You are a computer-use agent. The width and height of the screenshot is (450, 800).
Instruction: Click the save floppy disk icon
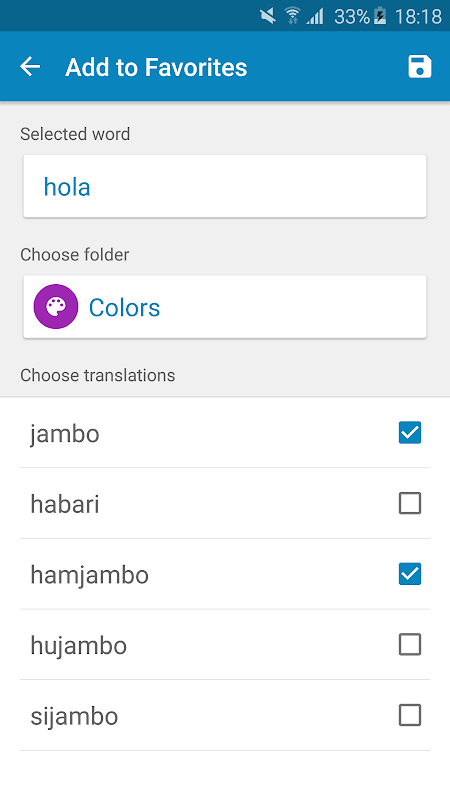click(x=419, y=67)
